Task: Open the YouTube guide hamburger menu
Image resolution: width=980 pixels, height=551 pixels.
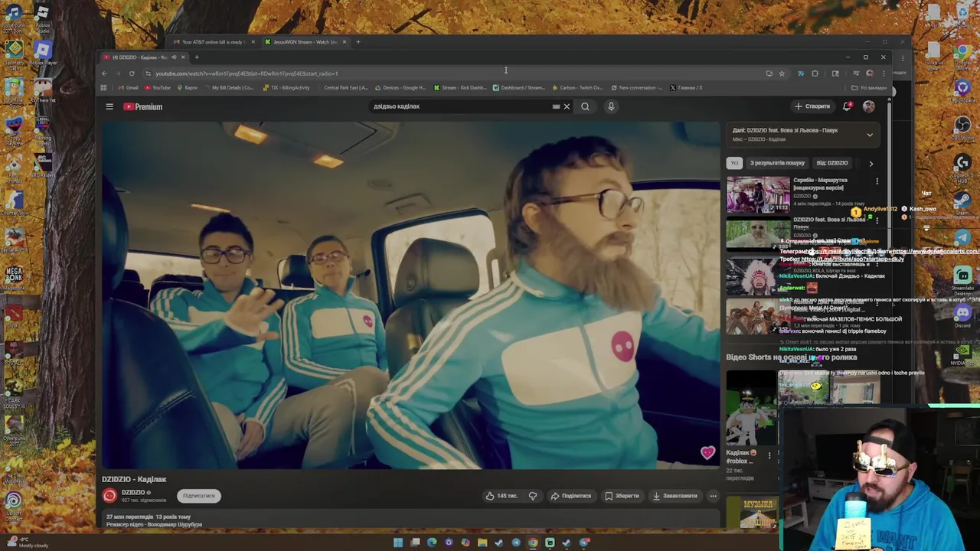Action: point(109,106)
